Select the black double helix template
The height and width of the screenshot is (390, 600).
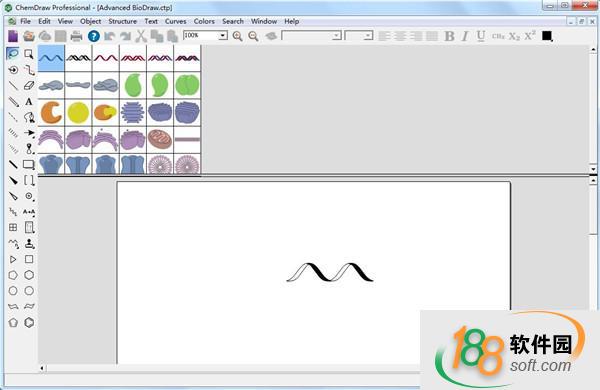pos(78,58)
